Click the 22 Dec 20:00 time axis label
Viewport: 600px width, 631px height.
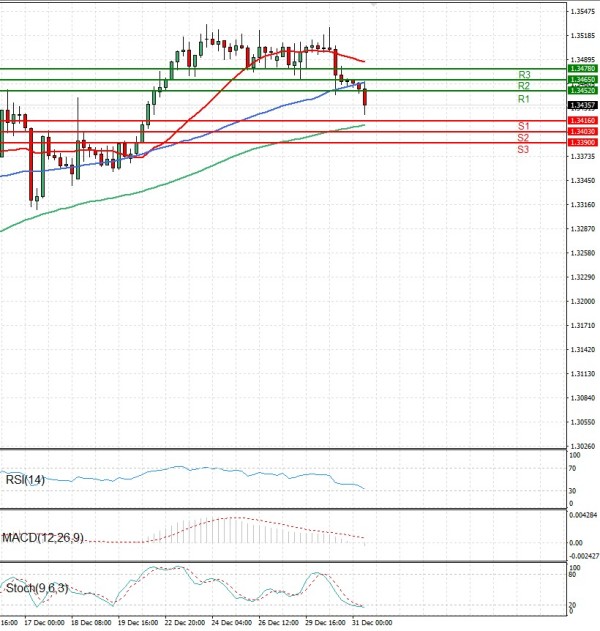pyautogui.click(x=185, y=622)
